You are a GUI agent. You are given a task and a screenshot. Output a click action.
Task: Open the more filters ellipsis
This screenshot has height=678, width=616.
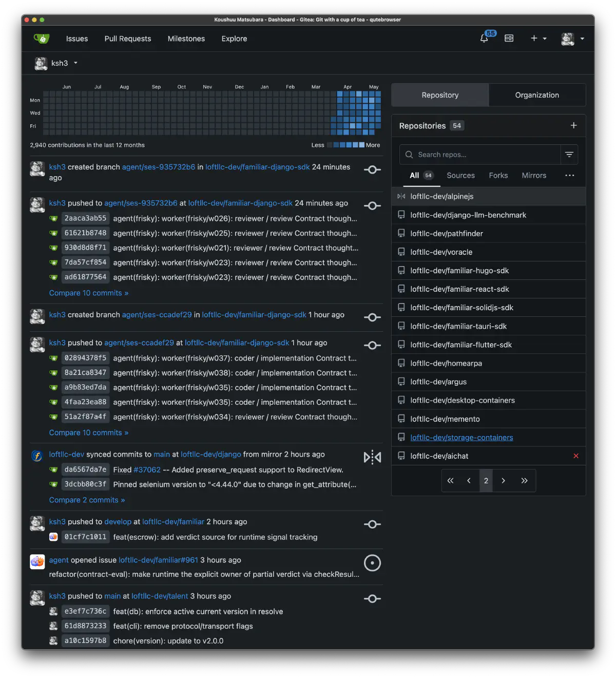[569, 175]
